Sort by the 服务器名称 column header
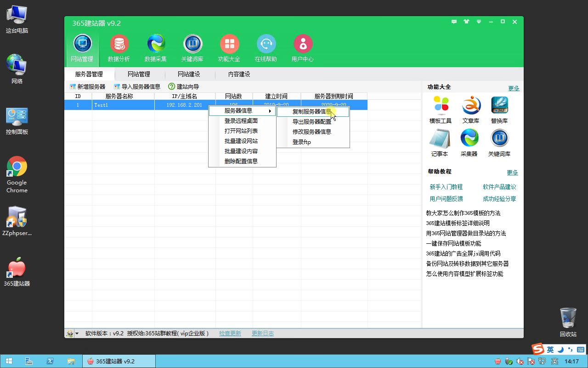Viewport: 588px width, 368px height. coord(123,96)
